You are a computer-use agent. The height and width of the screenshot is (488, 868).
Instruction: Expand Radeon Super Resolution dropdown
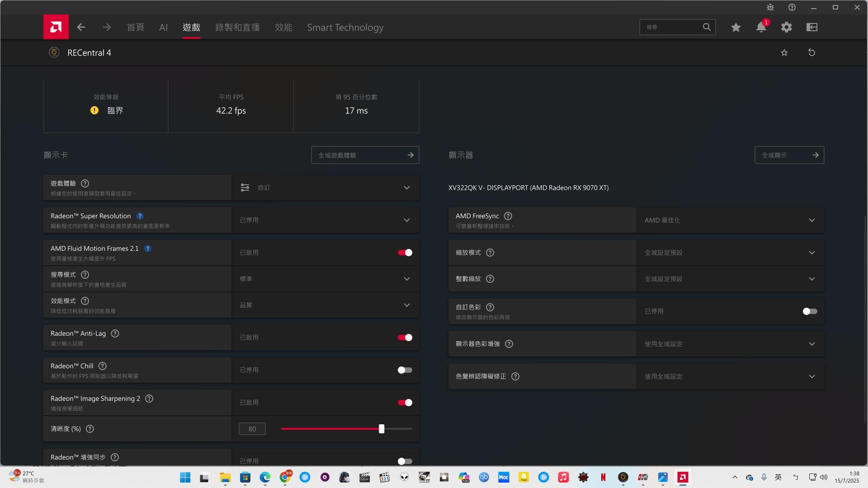coord(406,220)
